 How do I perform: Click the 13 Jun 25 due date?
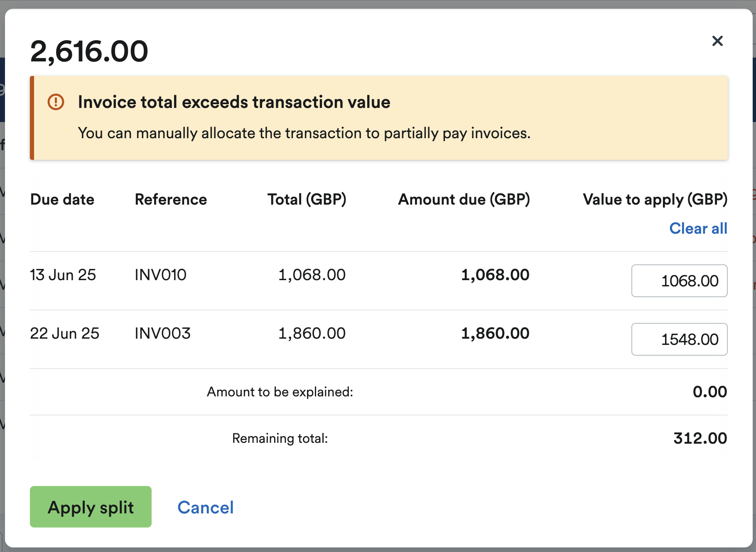click(x=63, y=275)
